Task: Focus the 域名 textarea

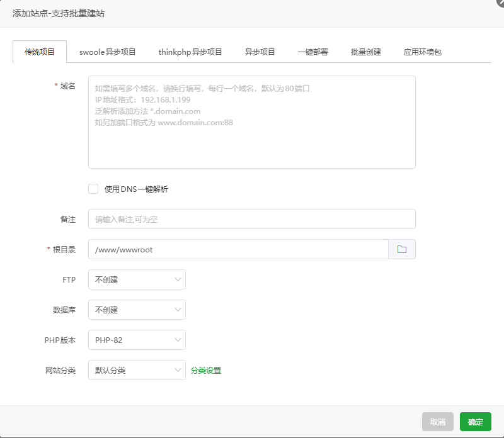Action: 252,122
